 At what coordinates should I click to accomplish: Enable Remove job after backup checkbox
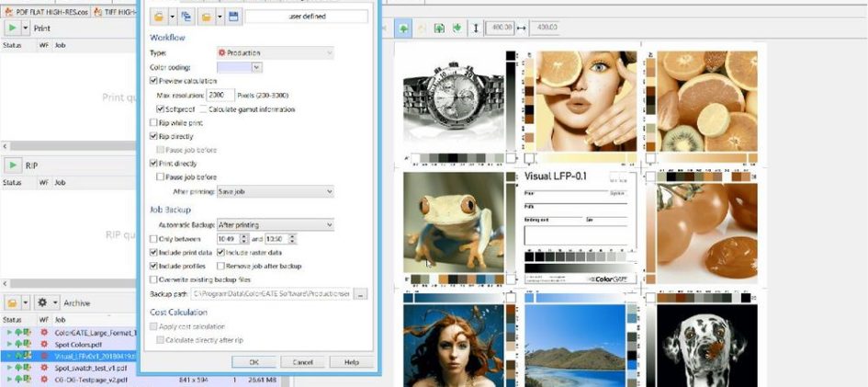point(220,266)
